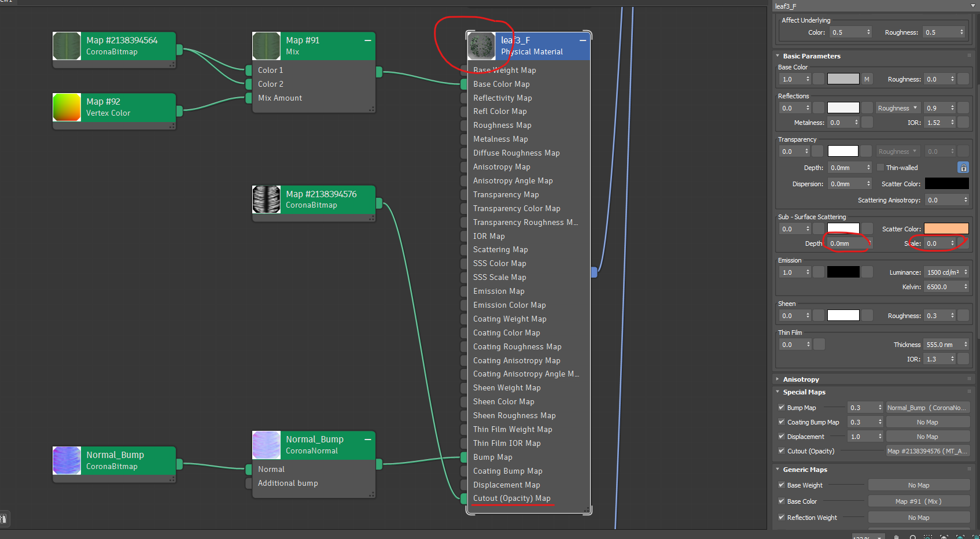The height and width of the screenshot is (539, 980).
Task: Open the orange SSS Scatter Color swatch
Action: point(946,229)
